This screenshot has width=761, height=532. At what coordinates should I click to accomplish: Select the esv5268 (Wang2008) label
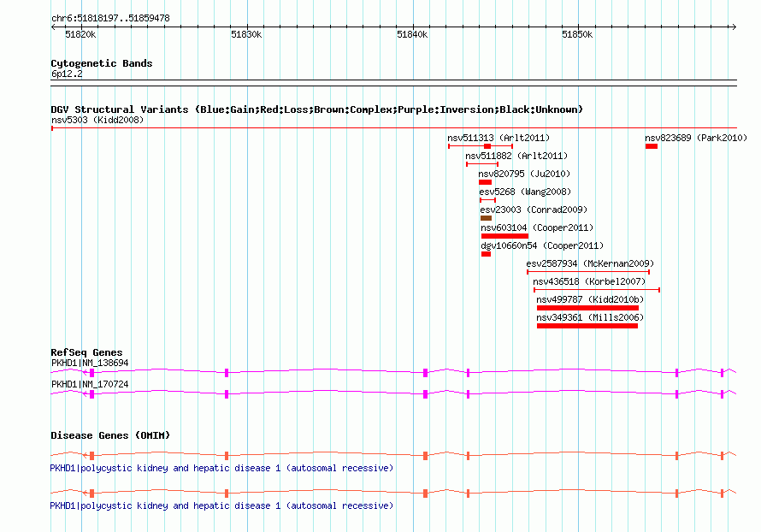click(x=525, y=192)
